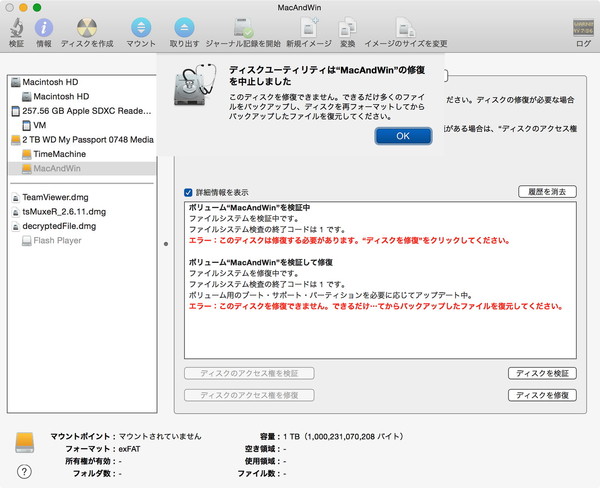Click the TeamViewer.dmg disk image icon

pyautogui.click(x=16, y=197)
